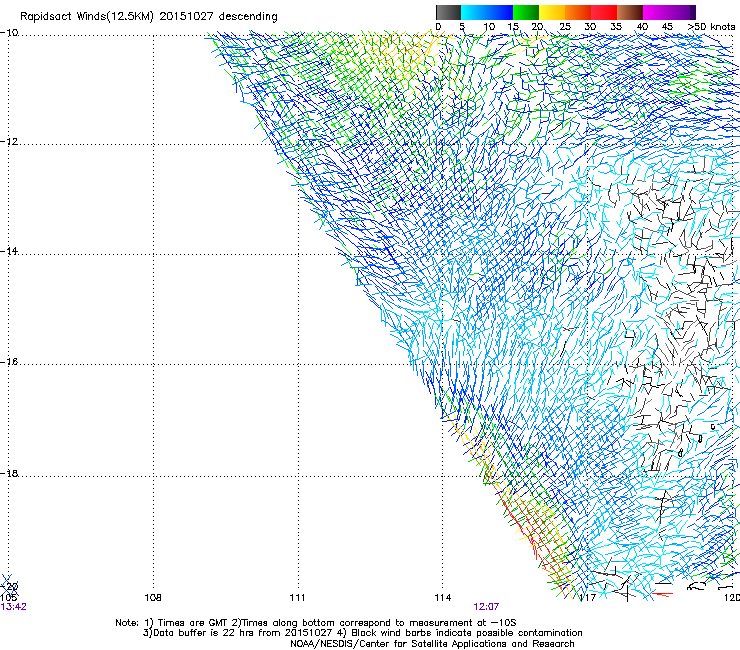Click the -14 latitude axis label
The width and height of the screenshot is (740, 650).
click(9, 251)
